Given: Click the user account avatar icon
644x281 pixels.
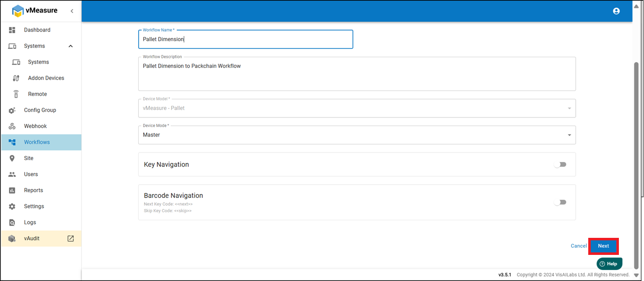Looking at the screenshot, I should (616, 11).
